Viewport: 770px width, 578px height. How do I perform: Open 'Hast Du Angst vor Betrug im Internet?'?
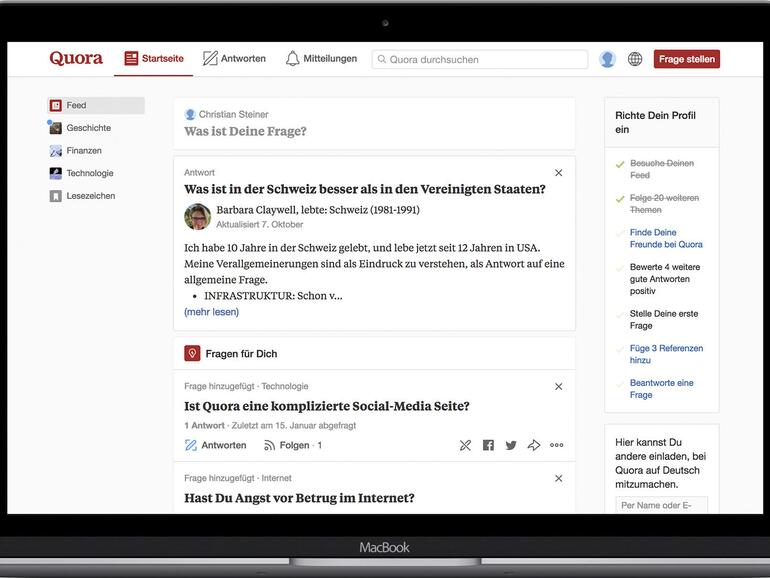[x=299, y=498]
